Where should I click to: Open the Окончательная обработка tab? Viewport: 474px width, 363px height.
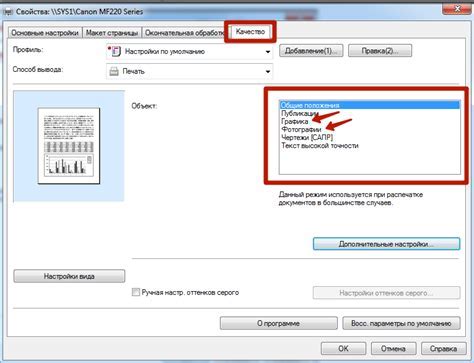(x=184, y=33)
